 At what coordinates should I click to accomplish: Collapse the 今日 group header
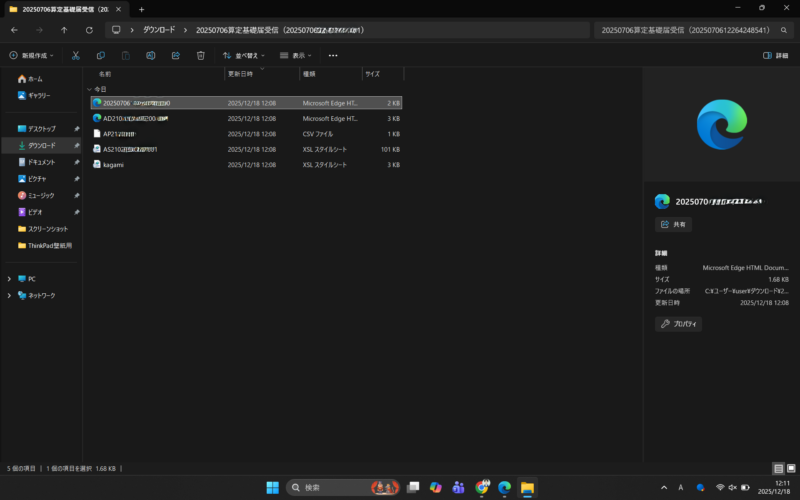click(89, 89)
